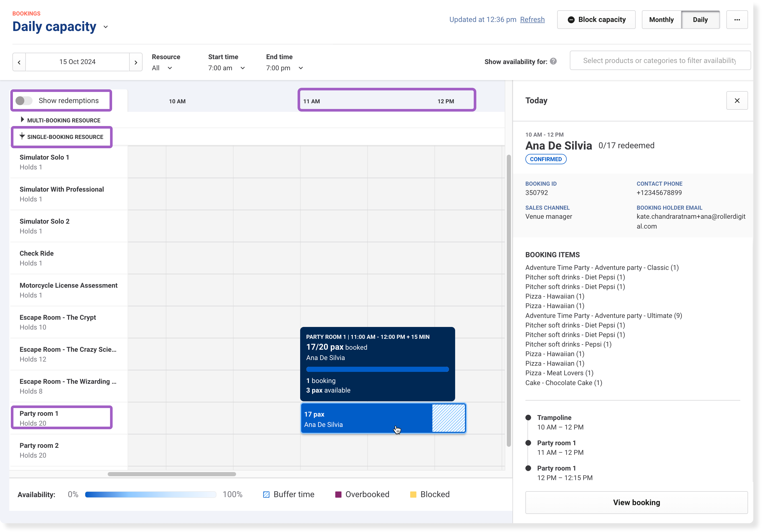
Task: Click the Simulator Solo 1 resource row
Action: 69,162
